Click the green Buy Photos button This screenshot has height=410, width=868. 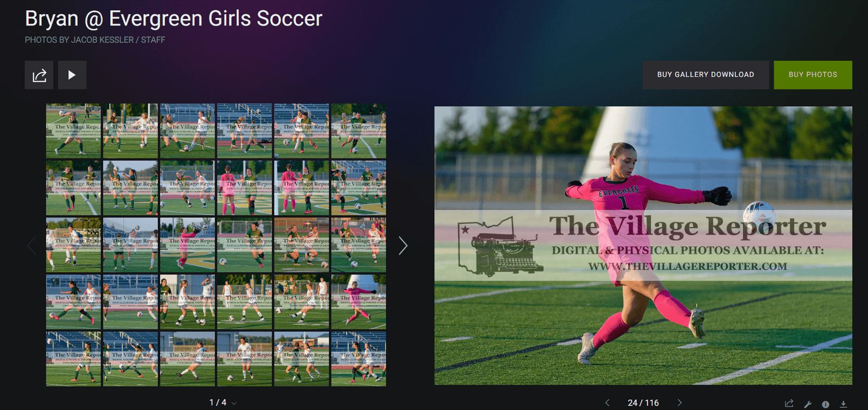click(x=813, y=75)
